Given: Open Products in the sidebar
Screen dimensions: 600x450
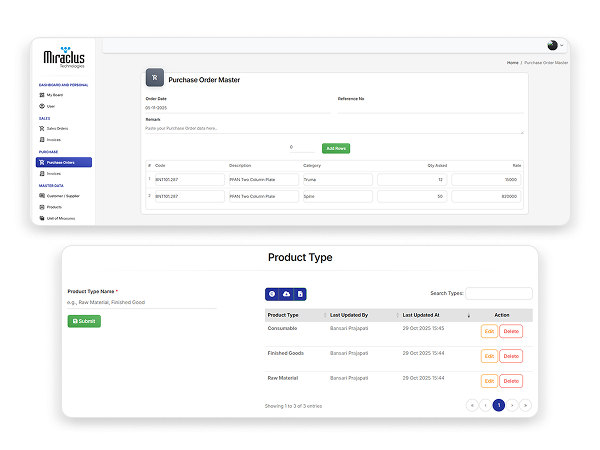Looking at the screenshot, I should 50,207.
